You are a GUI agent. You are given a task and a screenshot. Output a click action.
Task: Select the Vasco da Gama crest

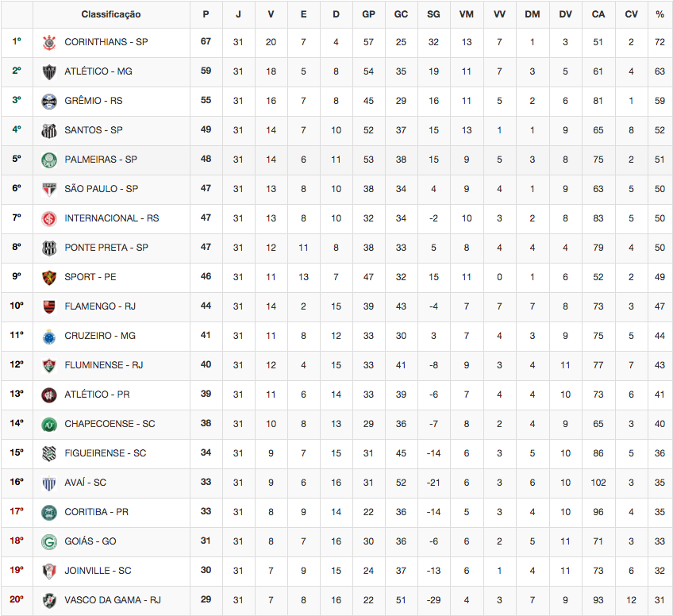click(49, 600)
